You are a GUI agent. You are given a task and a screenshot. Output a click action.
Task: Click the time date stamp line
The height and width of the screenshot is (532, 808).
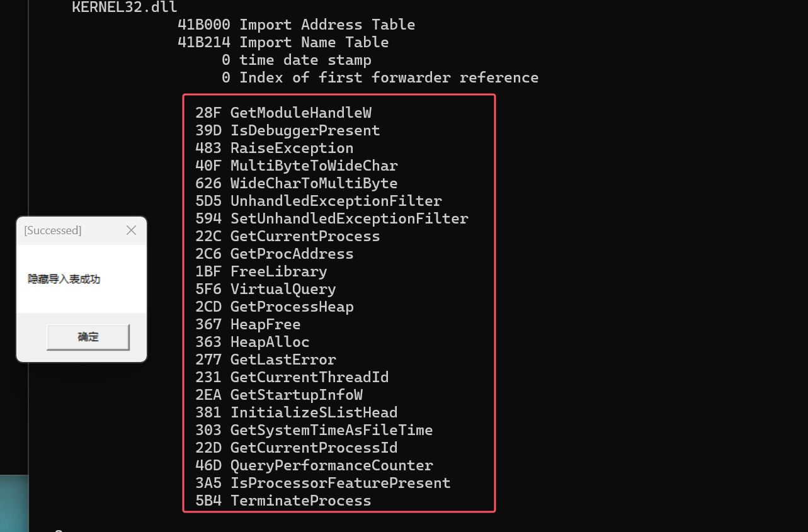(x=296, y=60)
